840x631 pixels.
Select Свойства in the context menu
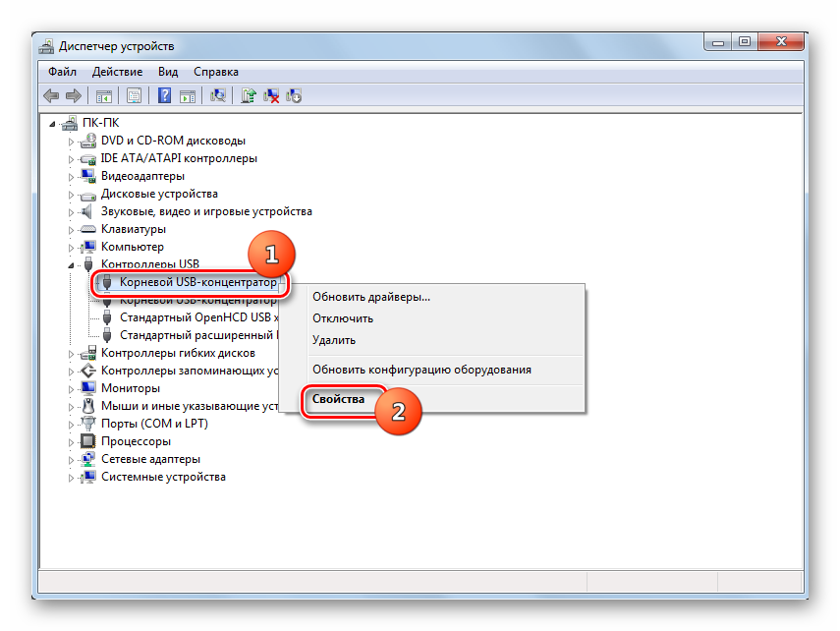click(338, 399)
